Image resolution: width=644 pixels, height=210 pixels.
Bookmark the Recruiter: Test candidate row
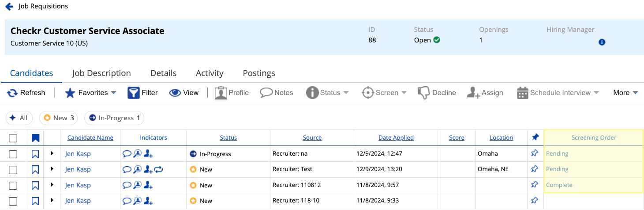[x=36, y=170]
